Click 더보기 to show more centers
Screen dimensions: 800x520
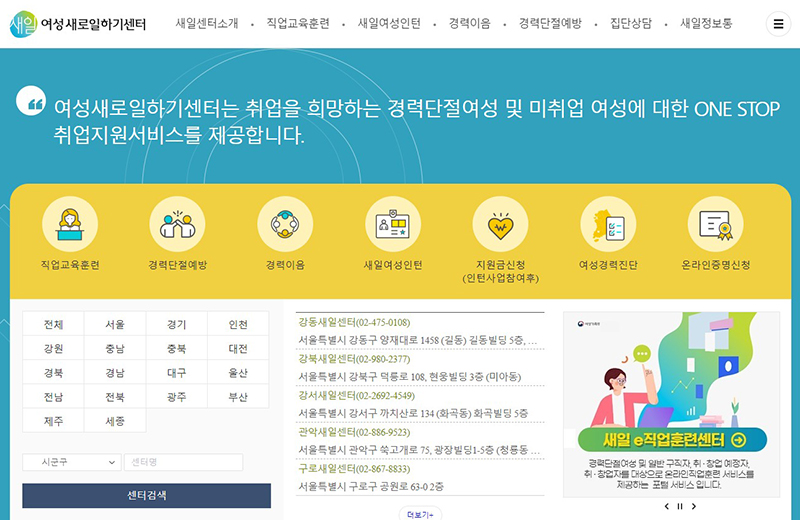(x=420, y=514)
